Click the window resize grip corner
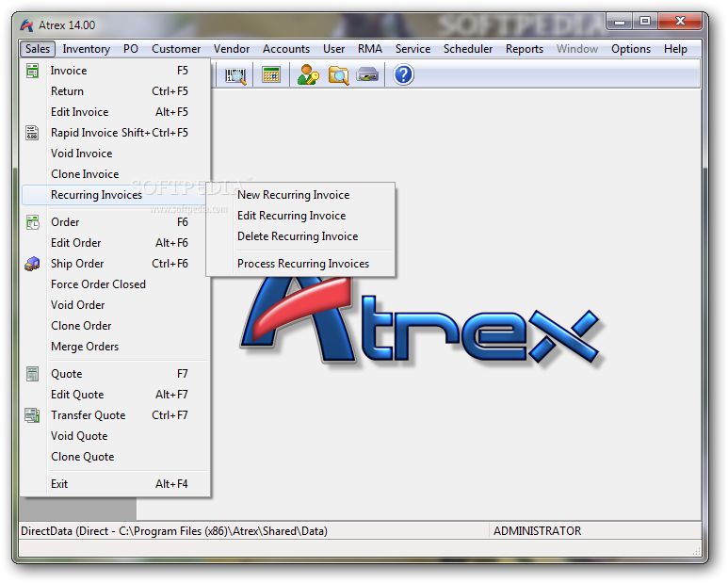Screen dimensions: 728x583 (696, 551)
